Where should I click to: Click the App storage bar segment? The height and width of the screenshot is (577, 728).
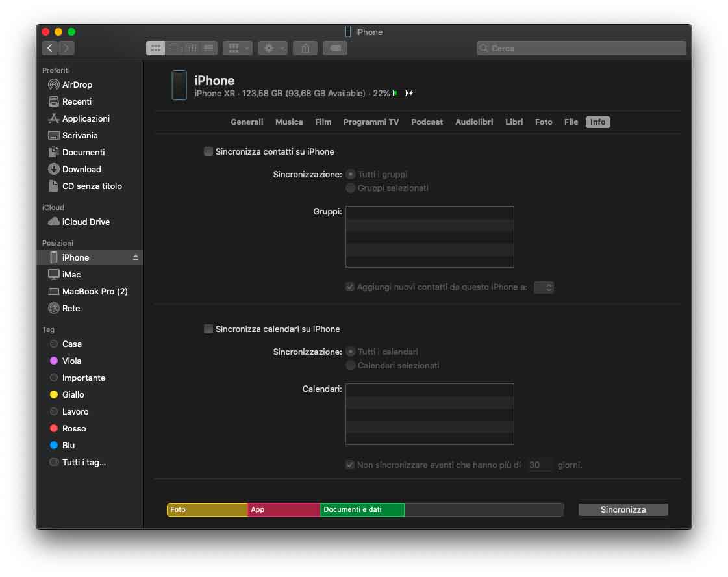pos(284,509)
